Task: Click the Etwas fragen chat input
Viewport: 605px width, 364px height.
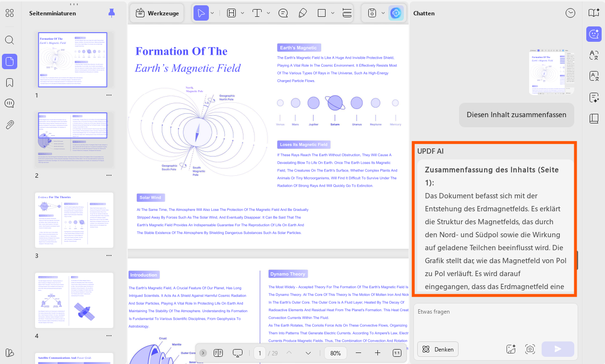Action: tap(495, 320)
